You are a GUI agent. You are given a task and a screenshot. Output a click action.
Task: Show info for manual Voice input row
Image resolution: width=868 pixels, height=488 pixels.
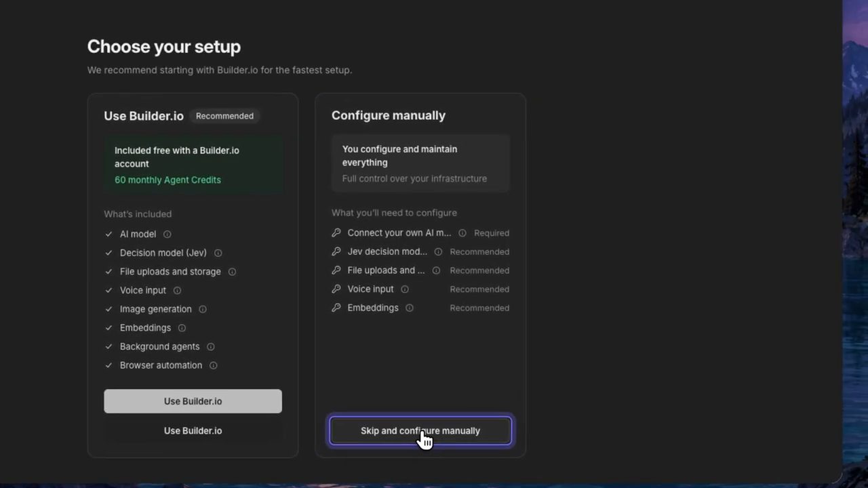405,289
